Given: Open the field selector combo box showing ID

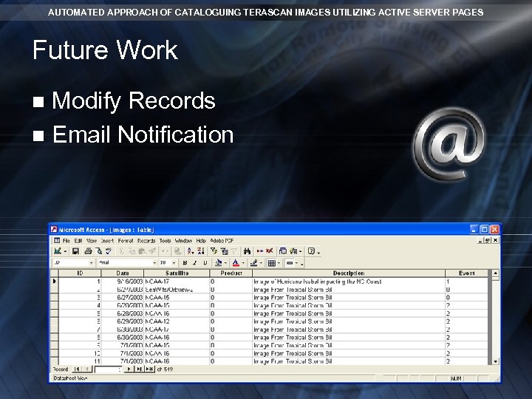Looking at the screenshot, I should click(x=73, y=263).
